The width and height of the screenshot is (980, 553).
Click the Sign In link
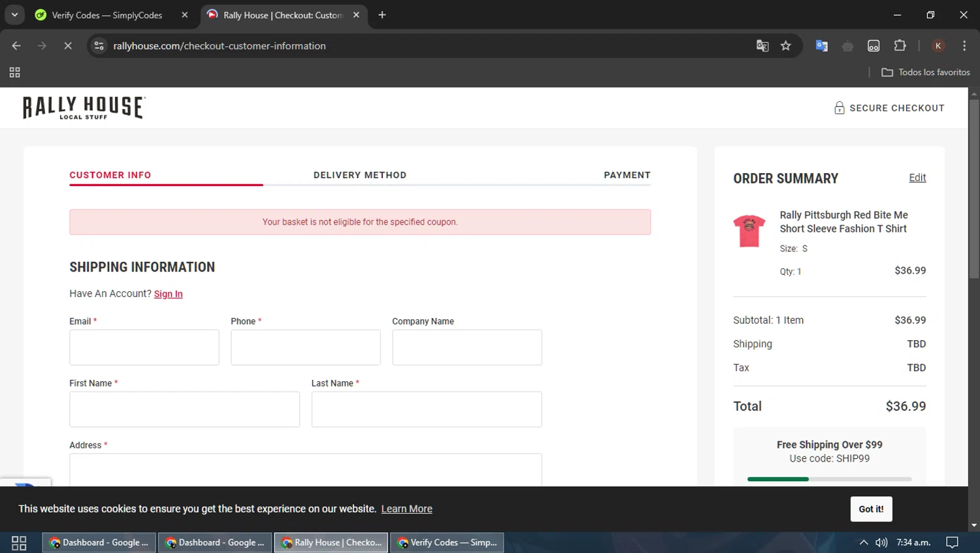tap(168, 294)
